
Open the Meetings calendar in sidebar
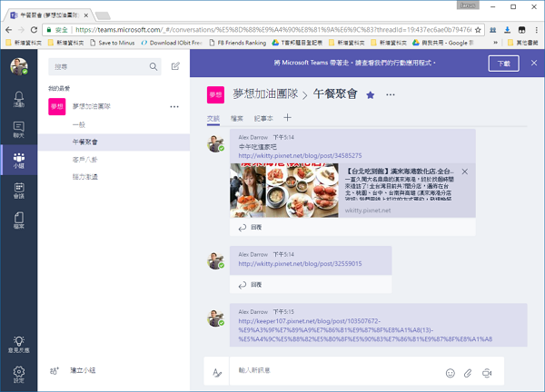[x=19, y=191]
